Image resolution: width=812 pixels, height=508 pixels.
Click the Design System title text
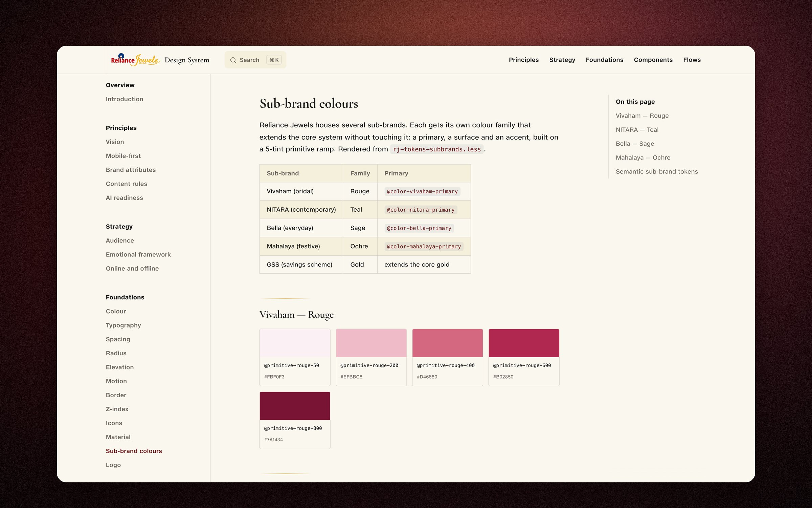pos(187,60)
